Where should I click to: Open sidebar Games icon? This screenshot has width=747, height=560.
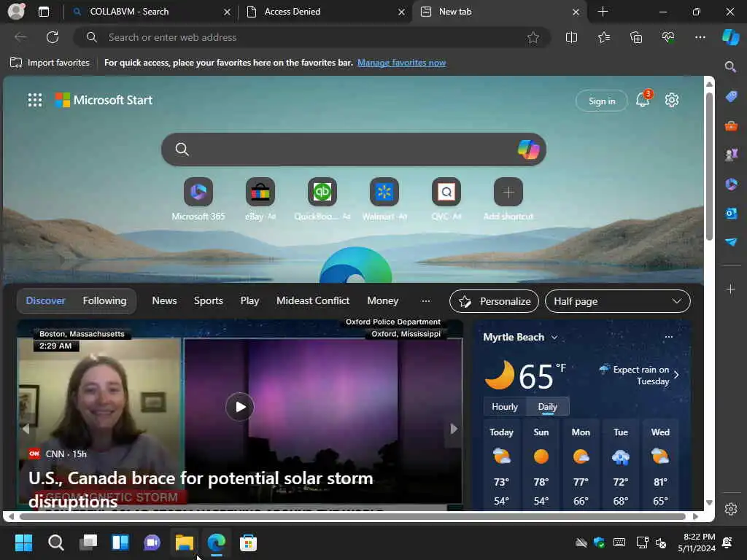coord(731,155)
